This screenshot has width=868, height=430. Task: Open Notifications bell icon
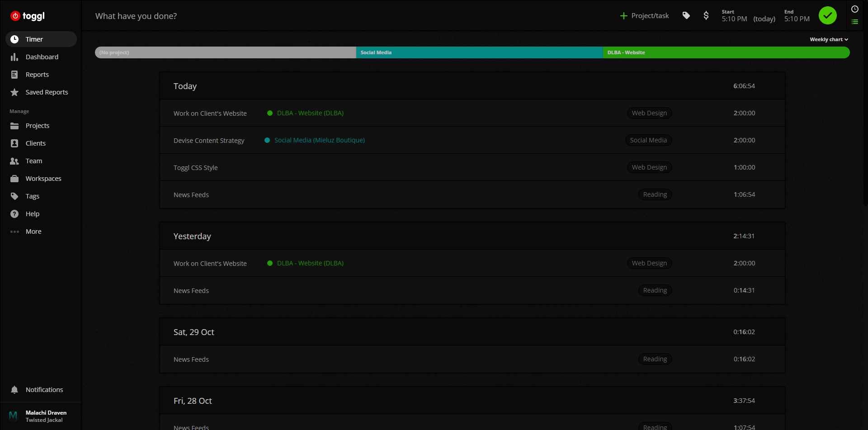[x=14, y=390]
